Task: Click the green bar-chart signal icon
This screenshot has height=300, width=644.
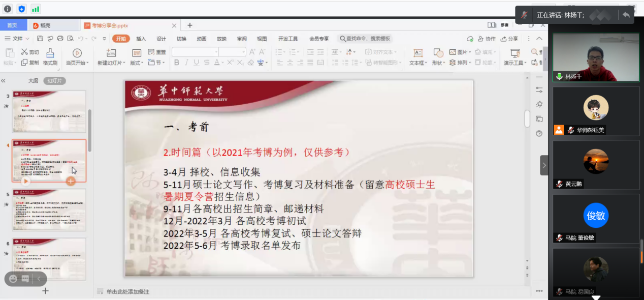Action: click(36, 9)
